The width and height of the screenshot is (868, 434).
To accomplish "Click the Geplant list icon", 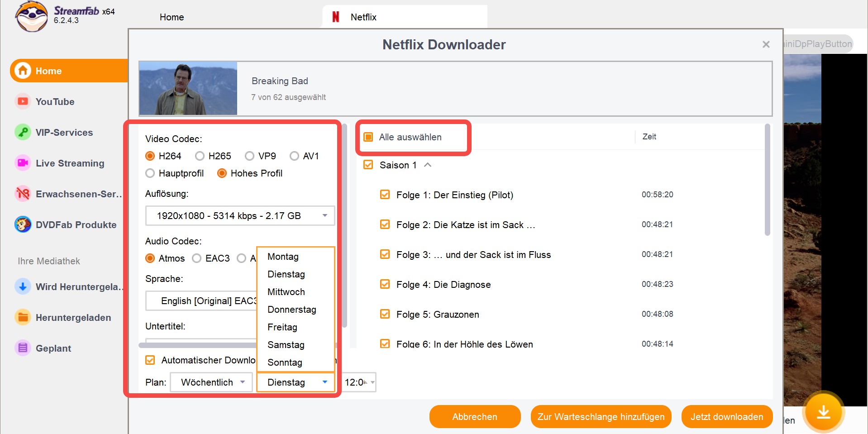I will [x=23, y=348].
